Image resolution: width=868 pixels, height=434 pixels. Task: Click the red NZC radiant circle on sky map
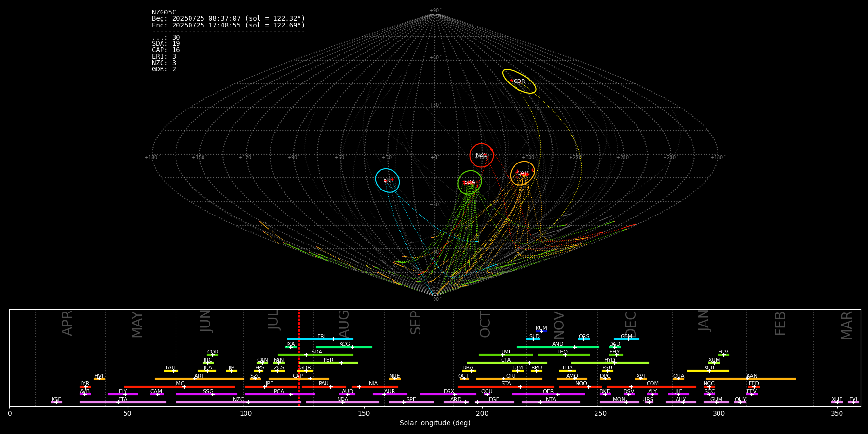[x=482, y=155]
